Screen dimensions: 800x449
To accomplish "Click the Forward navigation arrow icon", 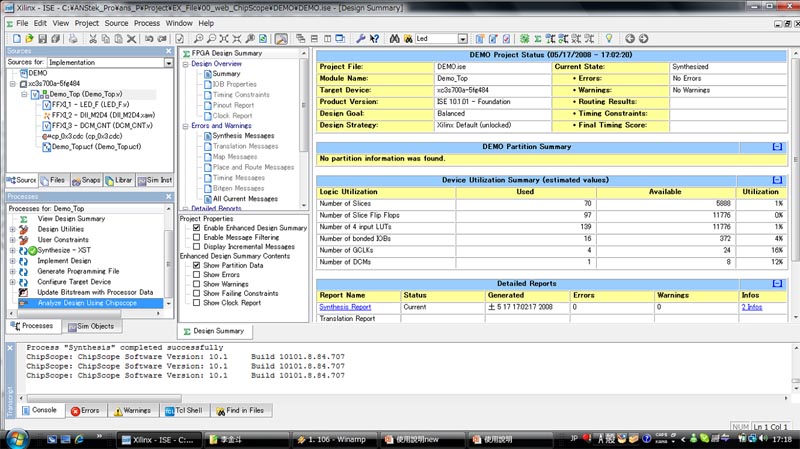I will pyautogui.click(x=643, y=39).
